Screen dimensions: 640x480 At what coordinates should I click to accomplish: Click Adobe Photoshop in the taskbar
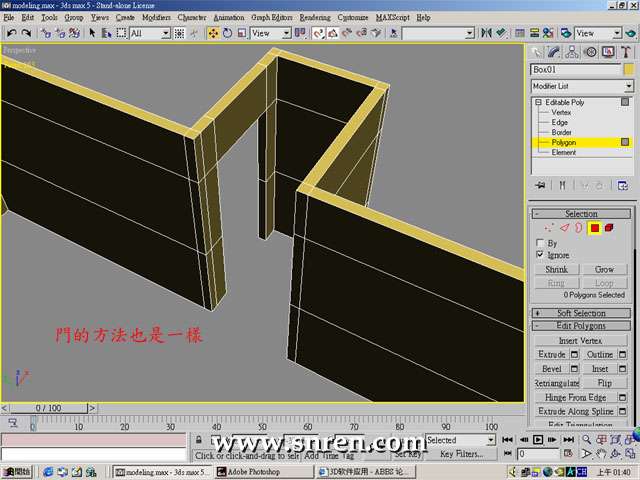tap(264, 472)
